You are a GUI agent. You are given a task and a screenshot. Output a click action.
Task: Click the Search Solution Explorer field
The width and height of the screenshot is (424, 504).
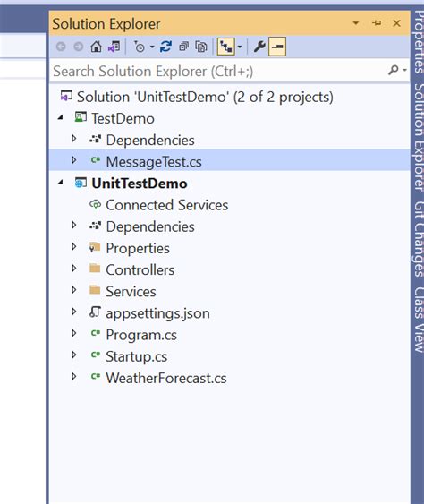[218, 71]
